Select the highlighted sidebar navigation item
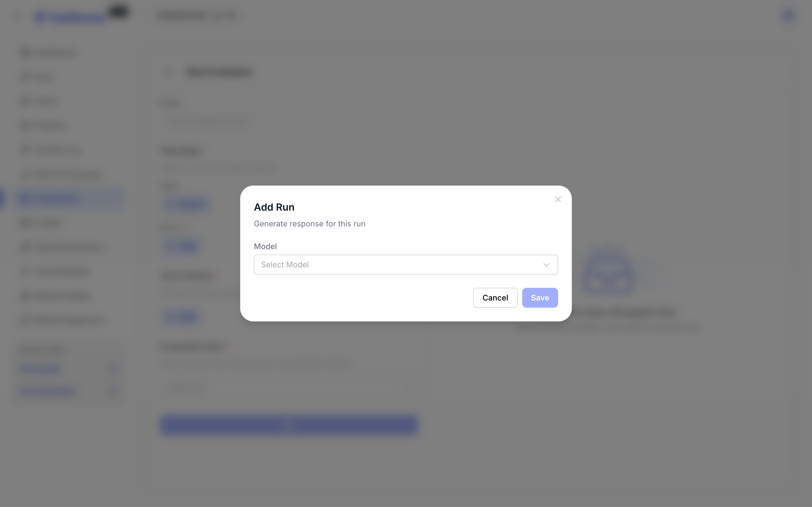 (71, 198)
